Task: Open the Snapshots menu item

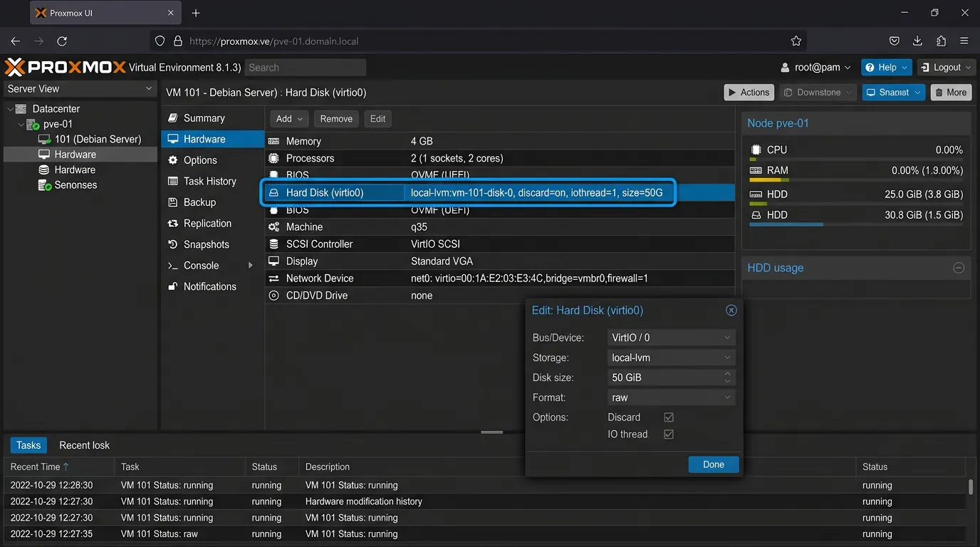Action: pyautogui.click(x=213, y=244)
